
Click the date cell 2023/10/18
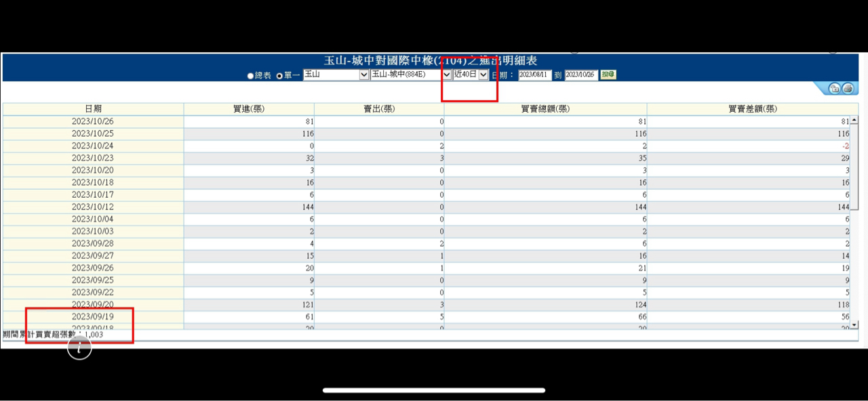click(x=93, y=182)
